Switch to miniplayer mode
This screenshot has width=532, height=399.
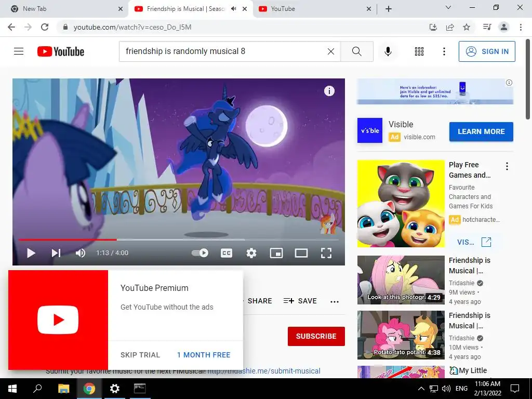pyautogui.click(x=276, y=253)
